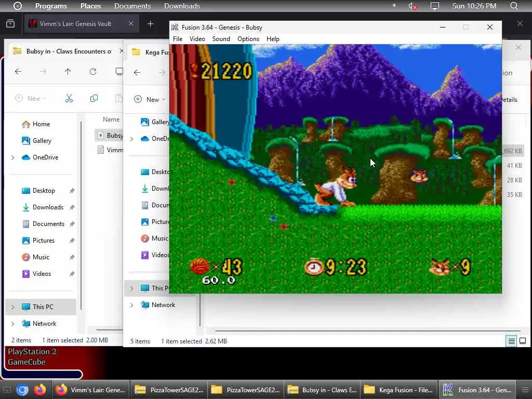Go back in Kega Fusion explorer window

137,72
